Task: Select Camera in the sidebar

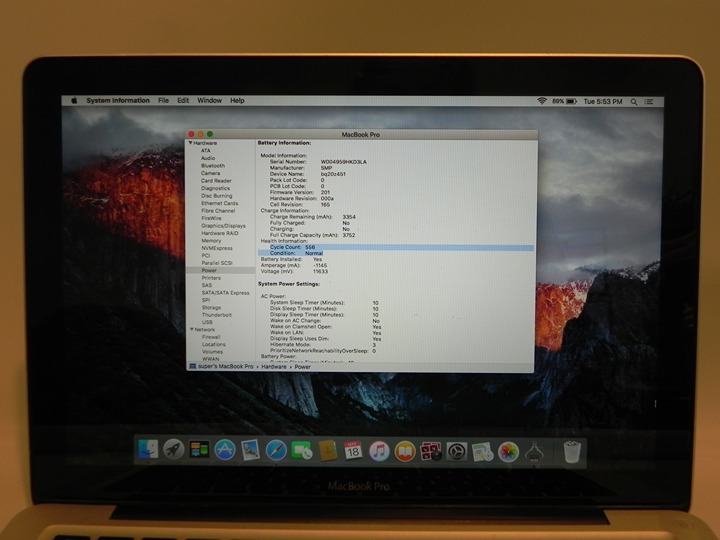Action: (x=210, y=173)
